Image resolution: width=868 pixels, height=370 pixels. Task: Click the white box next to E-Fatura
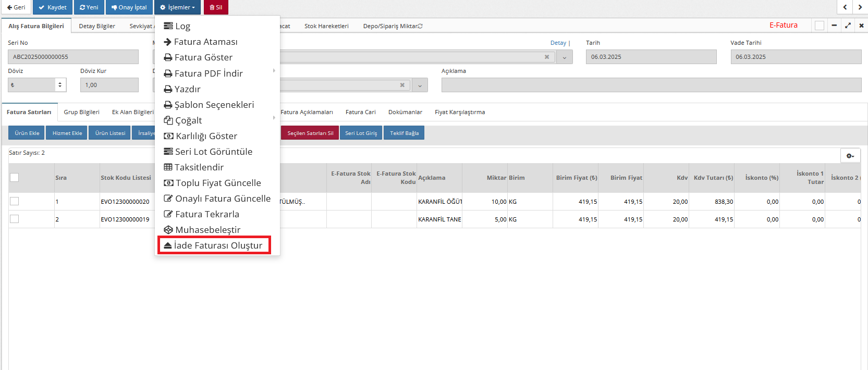click(820, 26)
